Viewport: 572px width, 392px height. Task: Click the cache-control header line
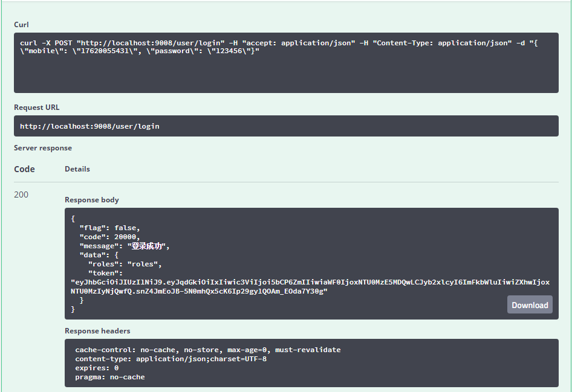click(x=207, y=350)
